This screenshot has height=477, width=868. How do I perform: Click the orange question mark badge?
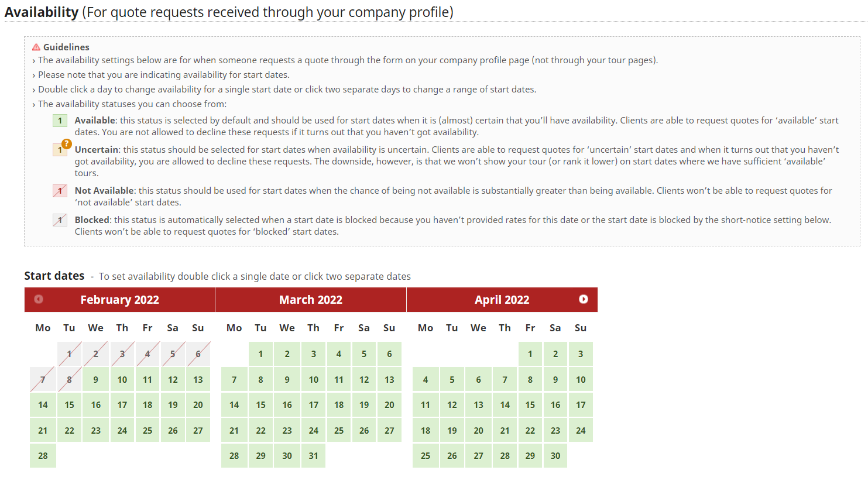tap(67, 143)
